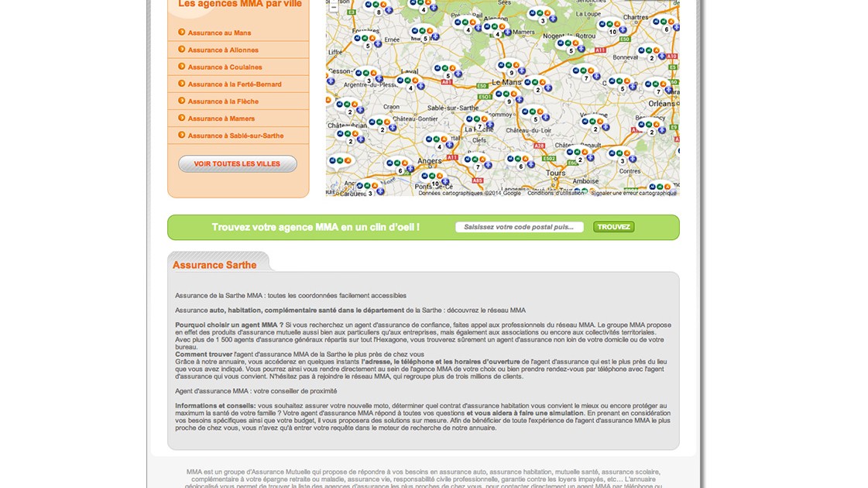This screenshot has height=488, width=868.
Task: Click 'Trouvez votre agence MMA en un clin d'oeil !'
Action: 316,227
